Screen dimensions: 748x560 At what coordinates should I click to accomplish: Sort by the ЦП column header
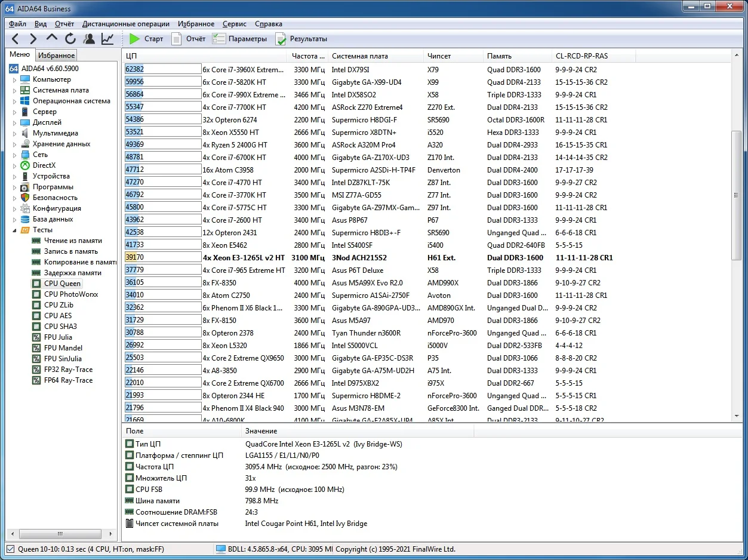click(x=205, y=56)
